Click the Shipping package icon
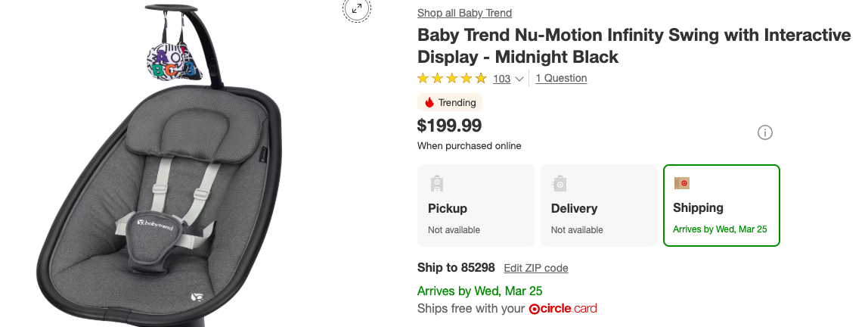This screenshot has width=868, height=327. [682, 182]
